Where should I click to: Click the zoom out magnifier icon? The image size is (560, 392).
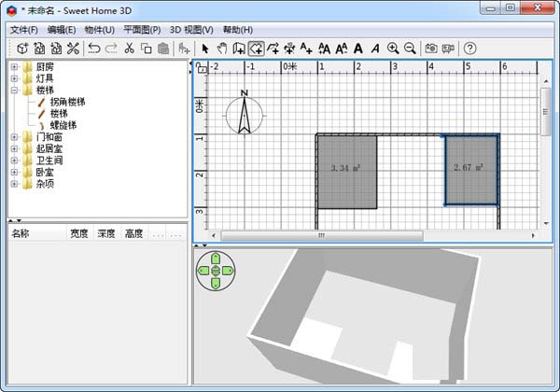[409, 48]
